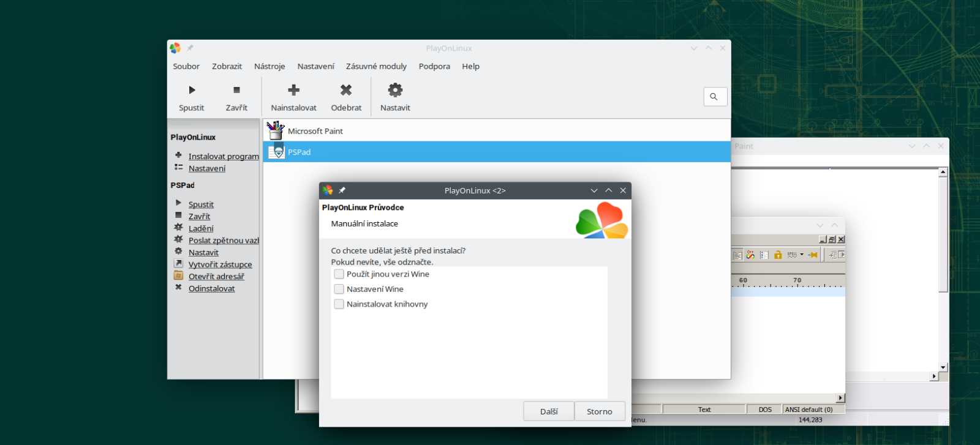Enable Použít jinou verzi Wine checkbox
Screen dimensions: 980x445
coord(339,274)
